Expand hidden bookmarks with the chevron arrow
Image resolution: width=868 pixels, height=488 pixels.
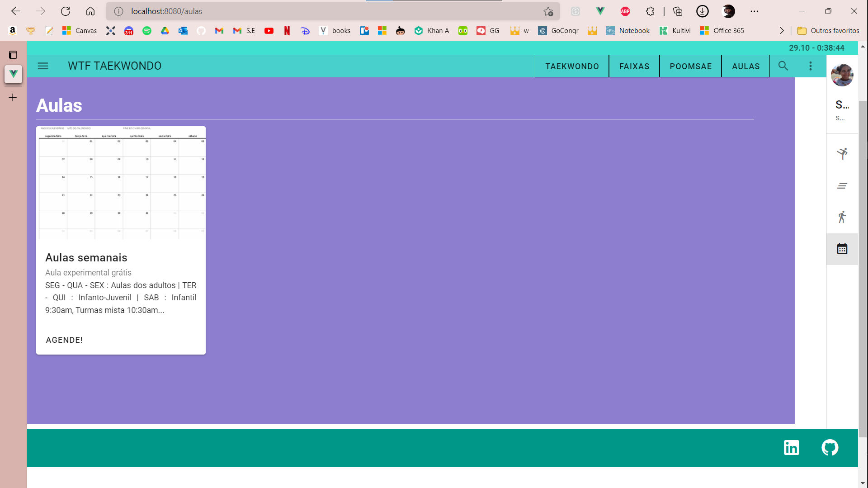(782, 30)
